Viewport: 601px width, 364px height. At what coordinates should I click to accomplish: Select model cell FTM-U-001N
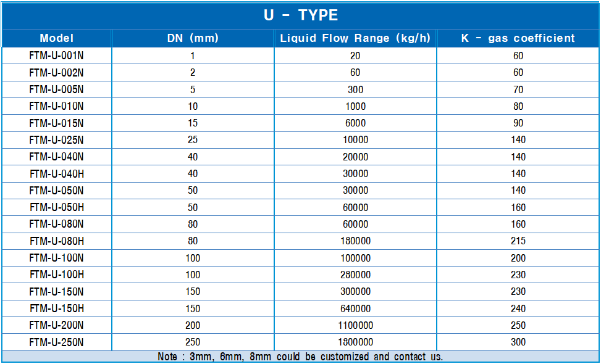click(x=56, y=56)
